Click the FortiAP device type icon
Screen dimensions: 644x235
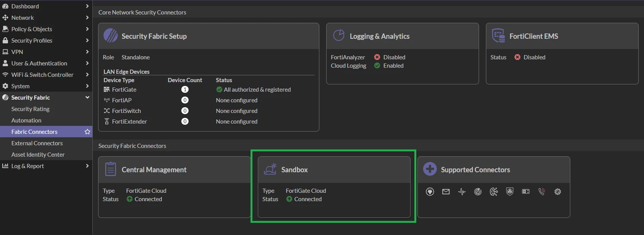pyautogui.click(x=107, y=100)
